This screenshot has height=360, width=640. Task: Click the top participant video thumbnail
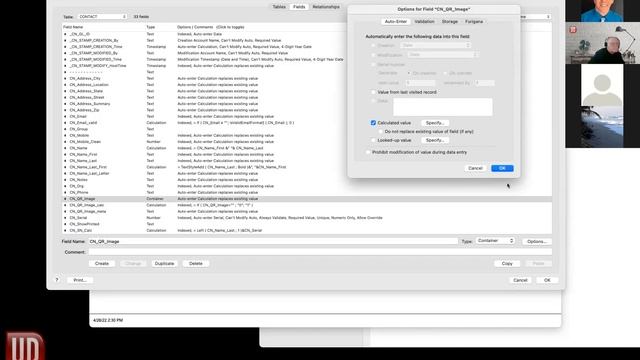(602, 11)
